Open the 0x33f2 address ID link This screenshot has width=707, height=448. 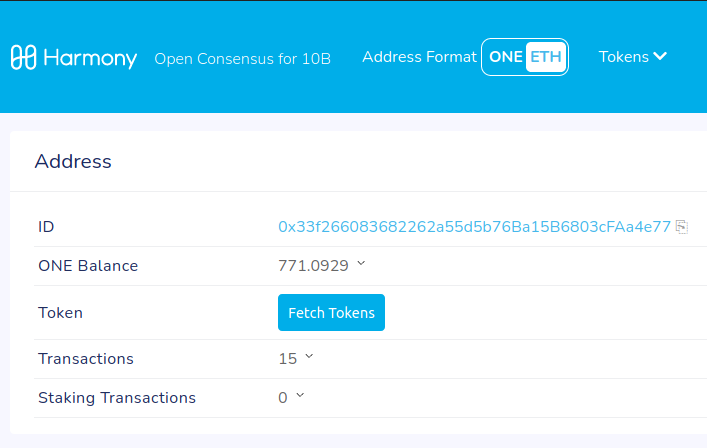click(x=474, y=227)
